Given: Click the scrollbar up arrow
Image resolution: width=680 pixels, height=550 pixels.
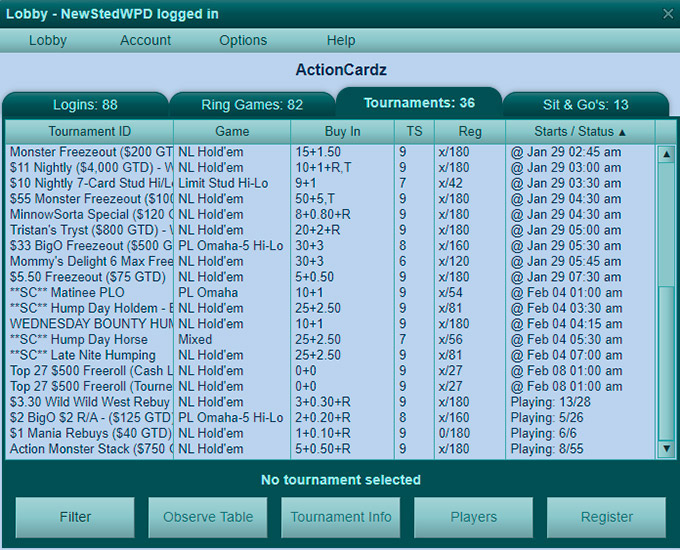Looking at the screenshot, I should [666, 154].
